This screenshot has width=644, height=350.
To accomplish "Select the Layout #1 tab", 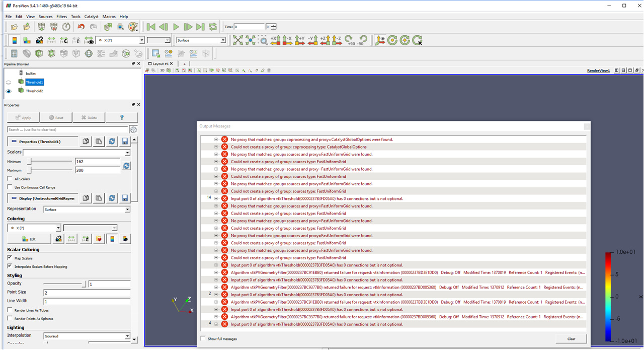I will (162, 64).
